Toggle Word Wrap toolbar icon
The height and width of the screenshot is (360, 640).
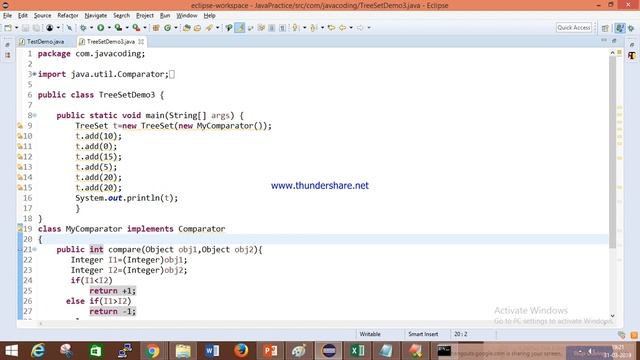pos(250,28)
